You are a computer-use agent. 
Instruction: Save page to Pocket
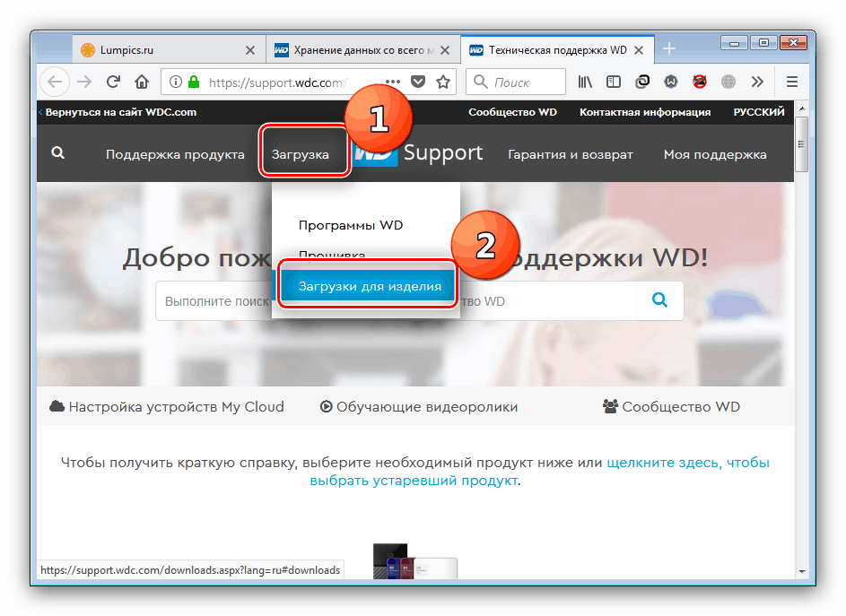tap(418, 82)
